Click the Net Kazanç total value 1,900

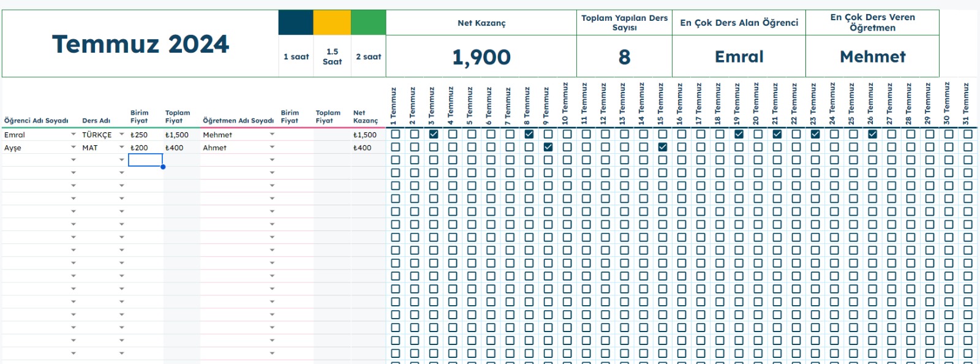click(481, 57)
